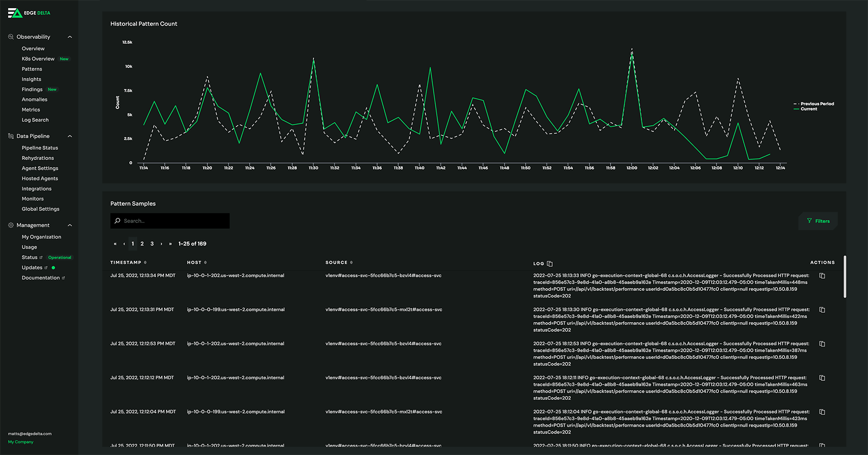Collapse the Data Pipeline section
868x455 pixels.
click(70, 136)
